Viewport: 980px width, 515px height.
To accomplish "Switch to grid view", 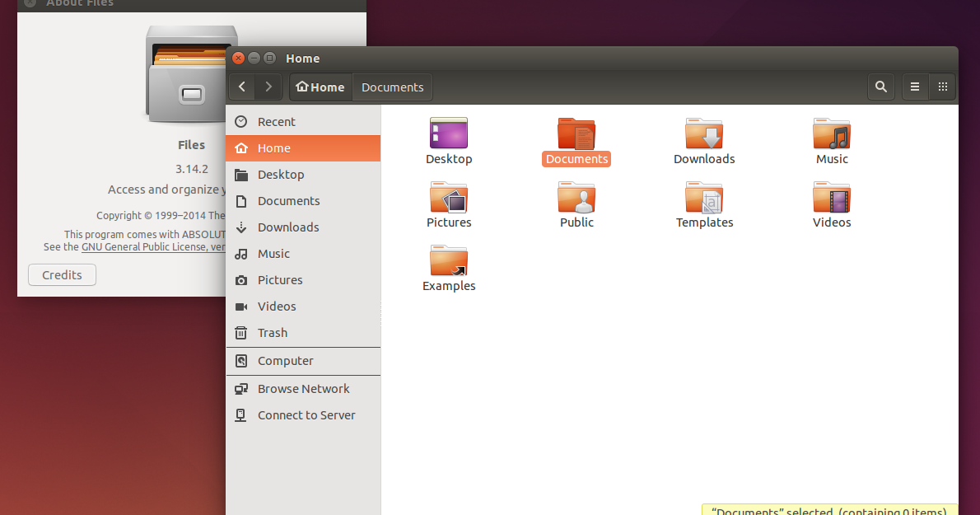I will click(x=943, y=87).
